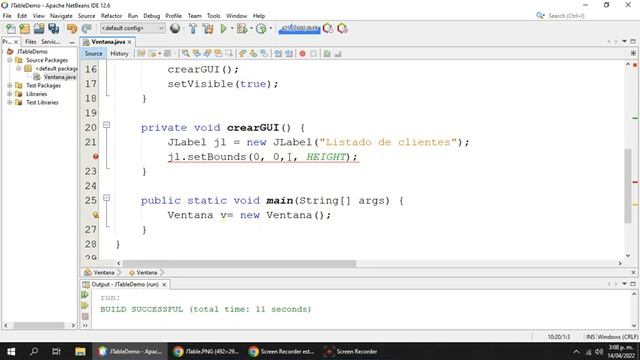Click the red Start Macro Recording icon
The height and width of the screenshot is (360, 640).
tap(302, 53)
